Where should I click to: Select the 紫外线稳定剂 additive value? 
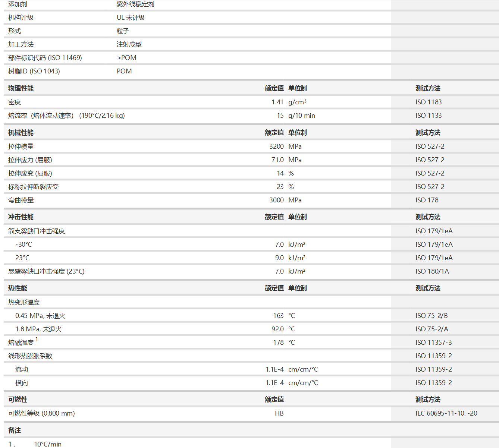(x=135, y=4)
